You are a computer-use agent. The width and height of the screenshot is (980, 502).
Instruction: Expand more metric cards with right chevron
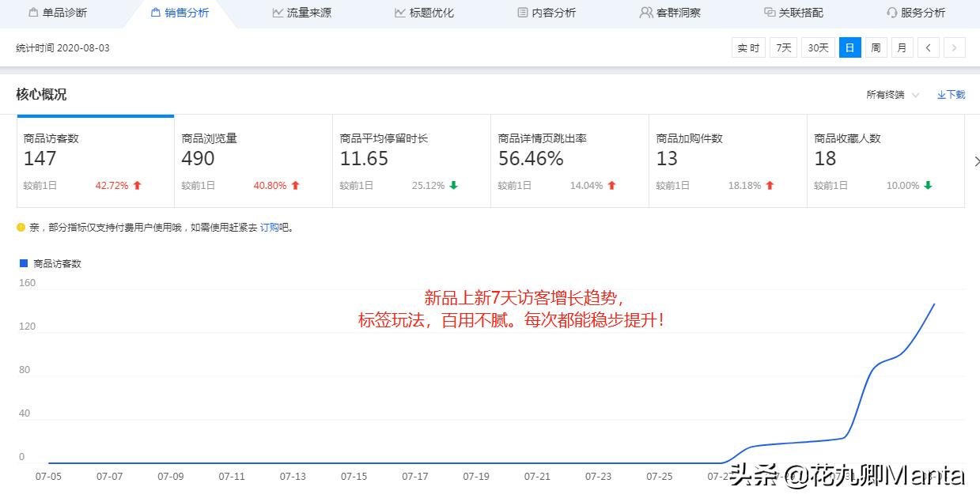click(976, 160)
